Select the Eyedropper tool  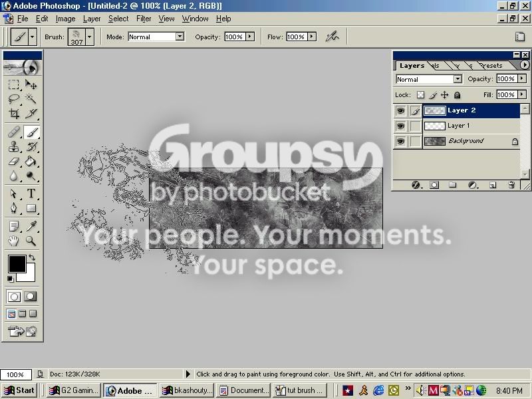31,226
